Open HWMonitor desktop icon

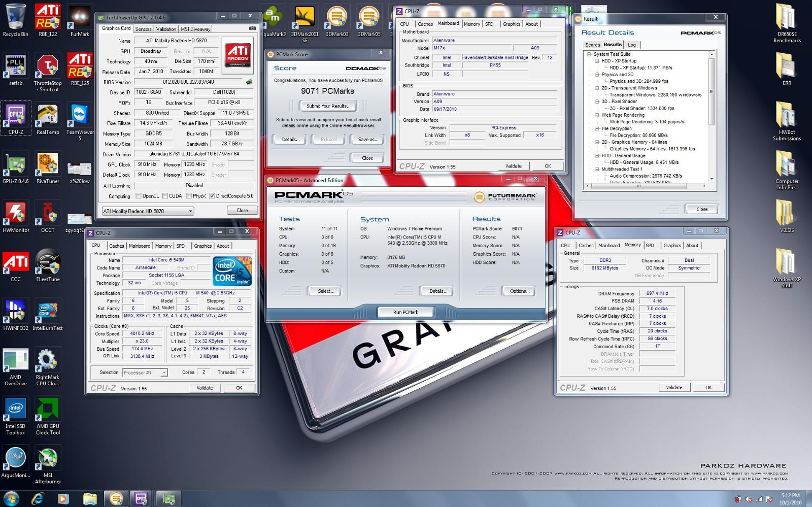pyautogui.click(x=16, y=217)
